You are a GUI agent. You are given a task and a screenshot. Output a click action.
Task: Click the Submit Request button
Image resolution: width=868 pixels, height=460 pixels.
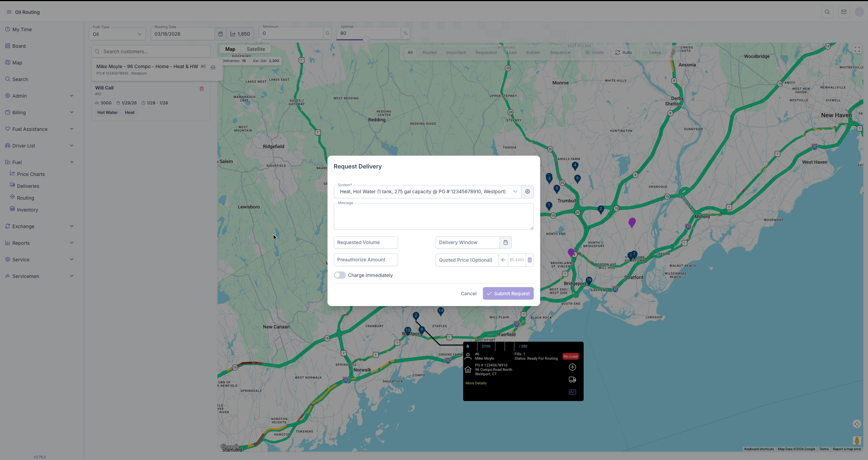coord(508,294)
